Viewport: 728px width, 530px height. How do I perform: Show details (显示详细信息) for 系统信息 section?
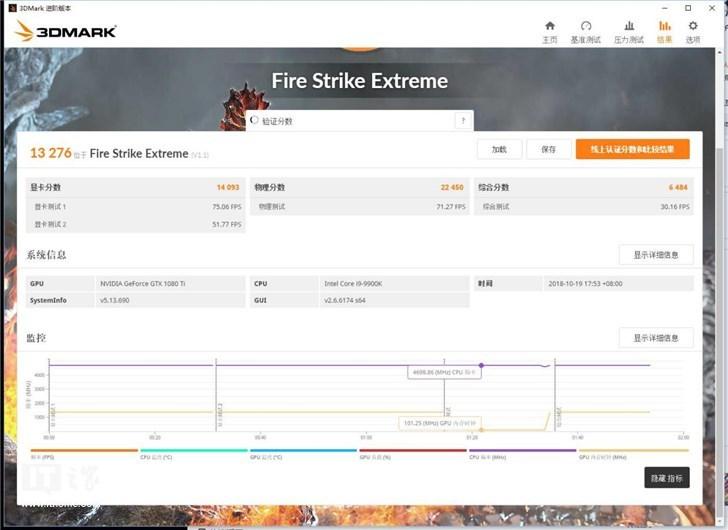pos(656,255)
